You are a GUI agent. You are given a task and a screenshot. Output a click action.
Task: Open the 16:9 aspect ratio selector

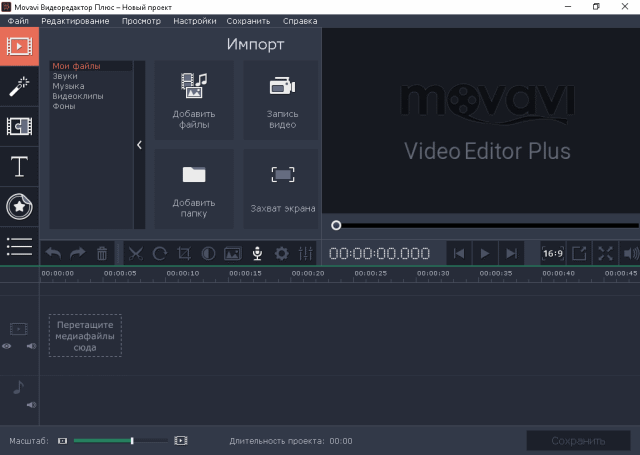click(x=552, y=254)
